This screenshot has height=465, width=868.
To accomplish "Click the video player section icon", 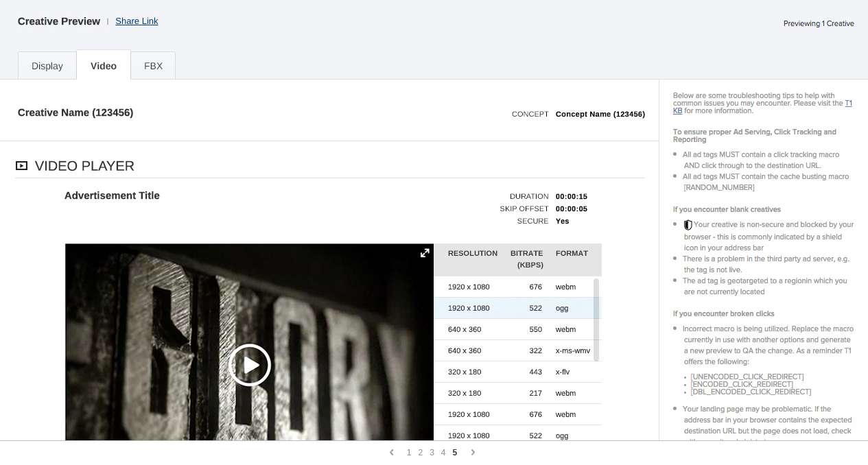I will [22, 165].
